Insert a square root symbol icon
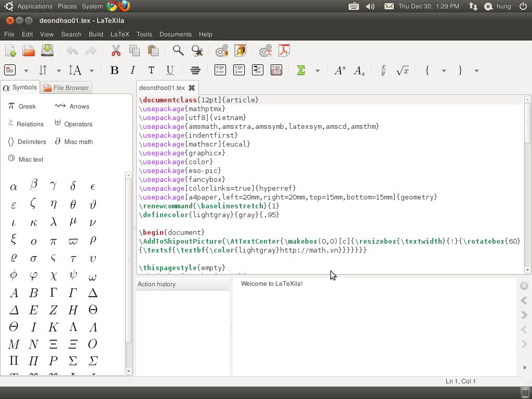The height and width of the screenshot is (399, 532). click(x=403, y=70)
